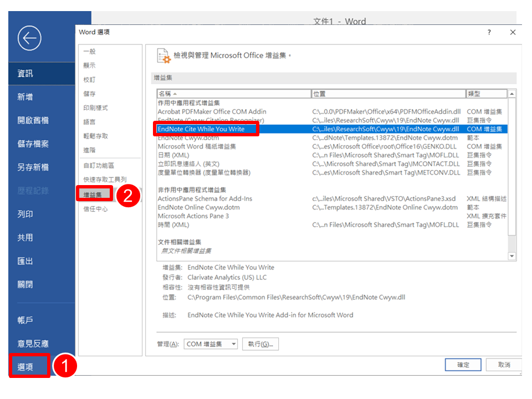
Task: Select the 校訂 options category
Action: coord(110,80)
